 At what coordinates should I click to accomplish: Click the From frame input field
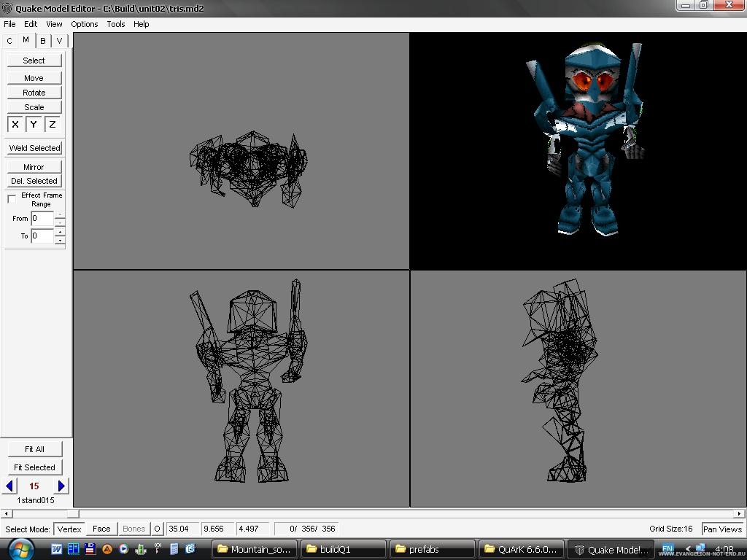click(42, 219)
